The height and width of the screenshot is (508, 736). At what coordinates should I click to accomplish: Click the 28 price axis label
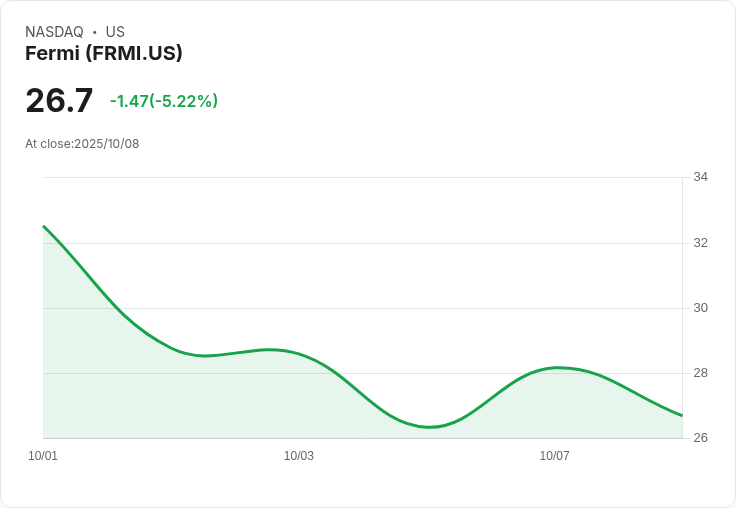point(700,373)
